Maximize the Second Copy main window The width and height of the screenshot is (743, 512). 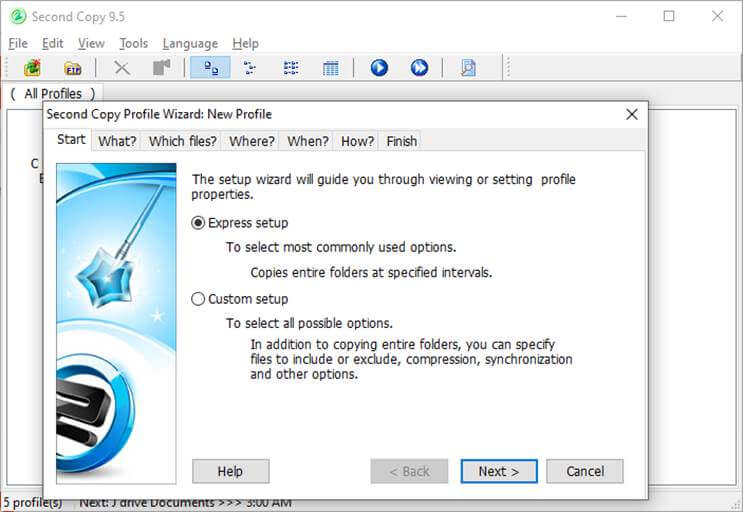669,16
